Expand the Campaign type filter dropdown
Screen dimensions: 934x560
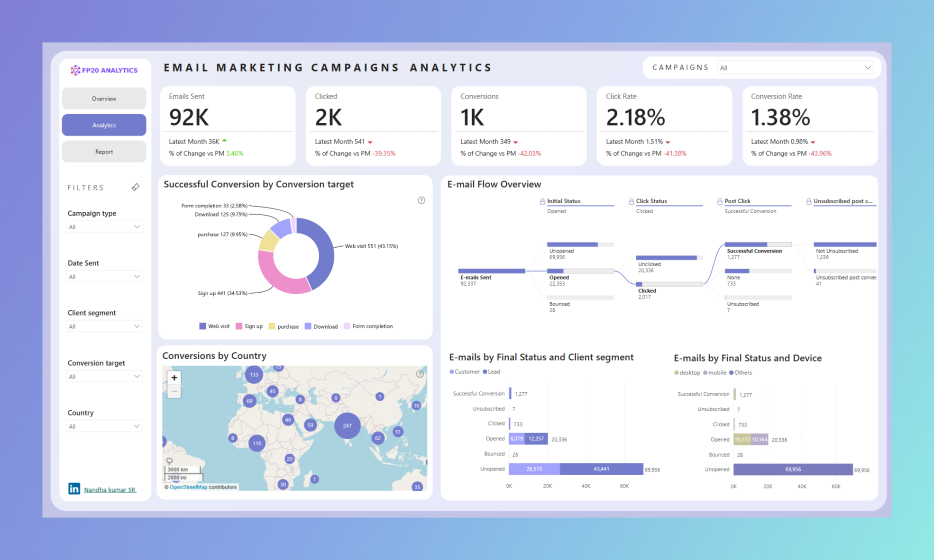[x=104, y=227]
